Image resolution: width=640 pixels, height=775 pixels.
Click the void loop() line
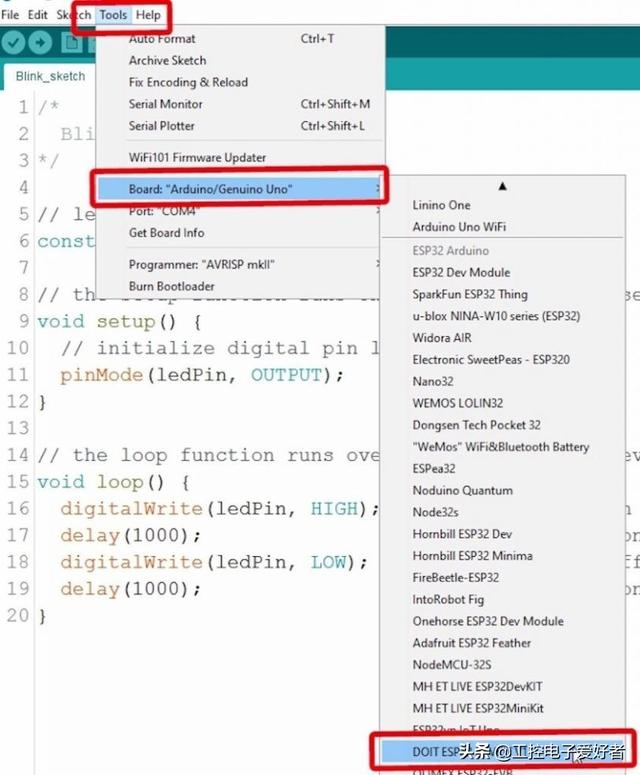(113, 482)
